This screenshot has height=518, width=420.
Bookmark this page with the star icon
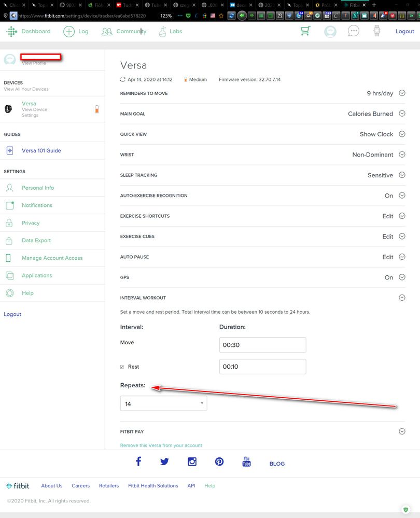coord(221,16)
